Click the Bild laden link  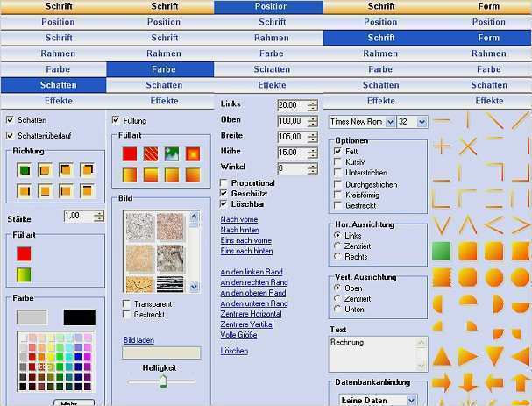[x=138, y=339]
